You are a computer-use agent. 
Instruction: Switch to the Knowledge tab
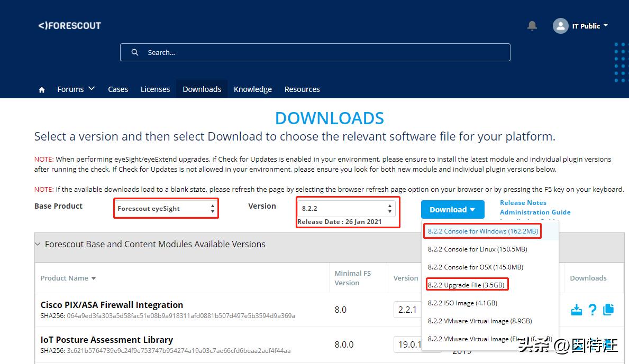tap(252, 89)
